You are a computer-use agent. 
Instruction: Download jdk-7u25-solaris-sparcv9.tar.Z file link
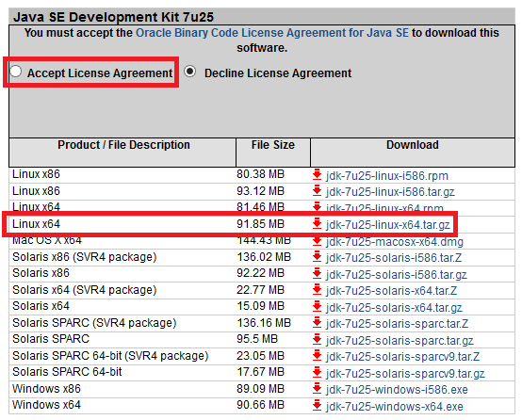(x=402, y=357)
